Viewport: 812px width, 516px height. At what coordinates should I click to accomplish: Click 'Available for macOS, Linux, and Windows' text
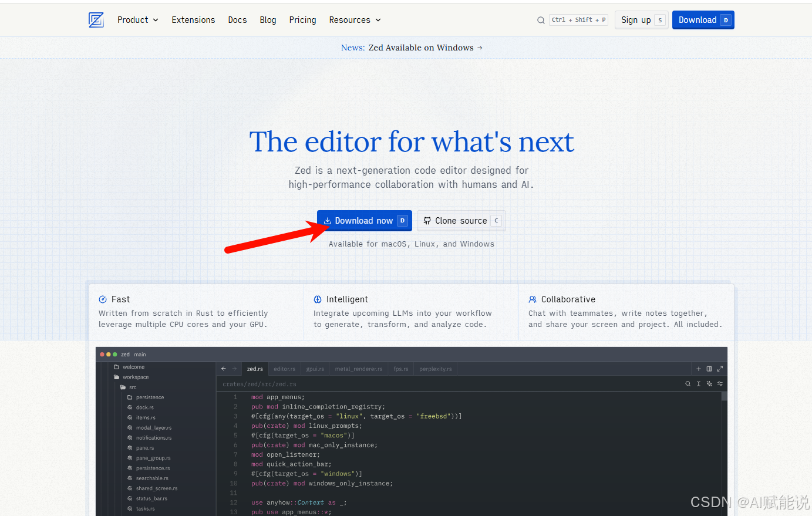click(x=412, y=244)
